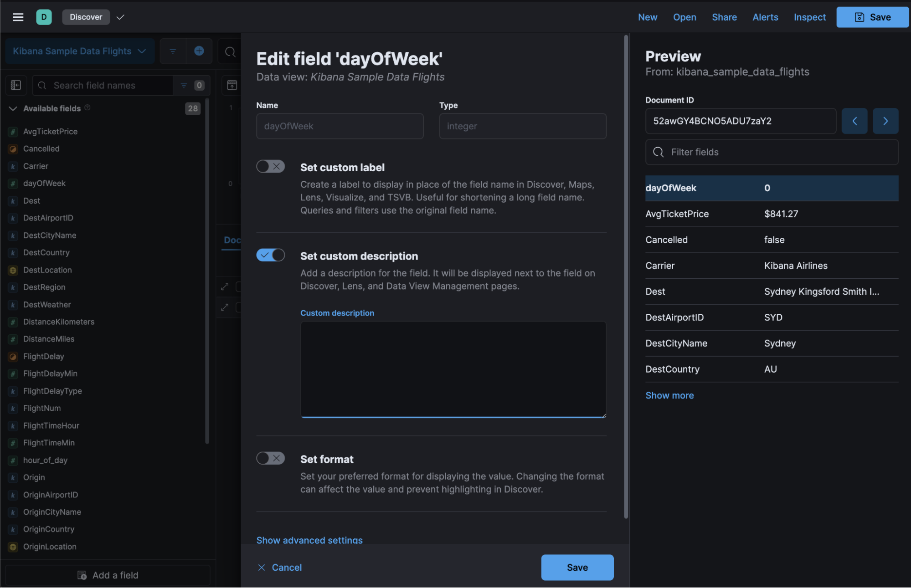Turn on the Set format switch
This screenshot has width=911, height=588.
click(270, 458)
